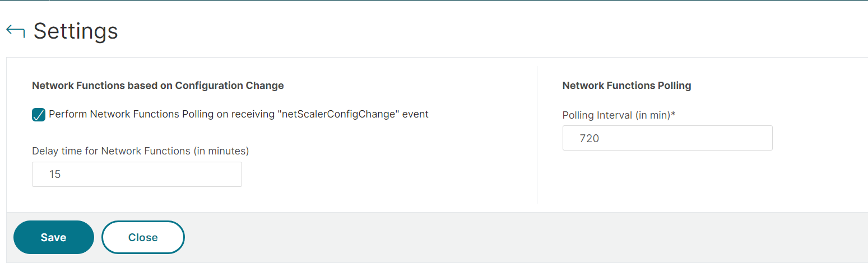Go back using the arrow beside Settings

15,32
